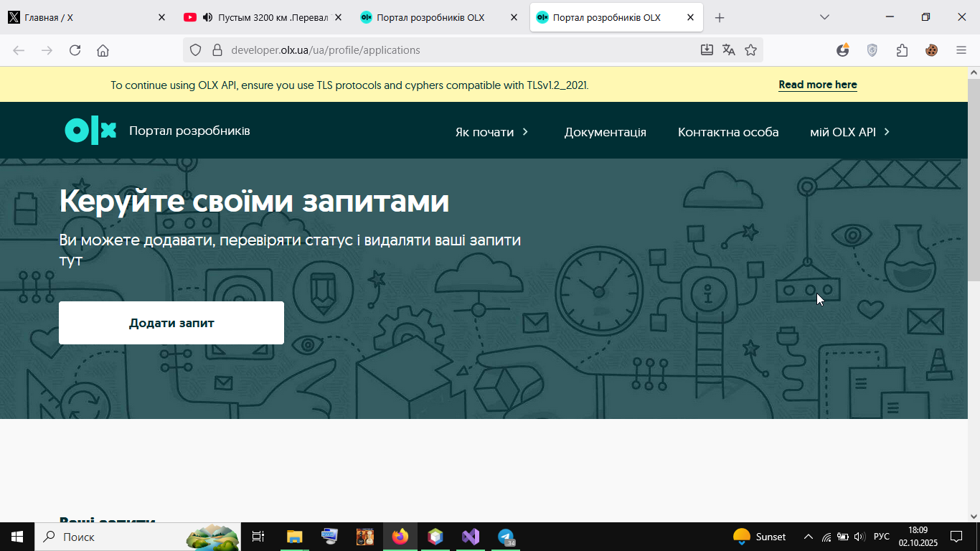980x551 pixels.
Task: Close the YouTube "Пустым 3200 км" tab
Action: (338, 17)
